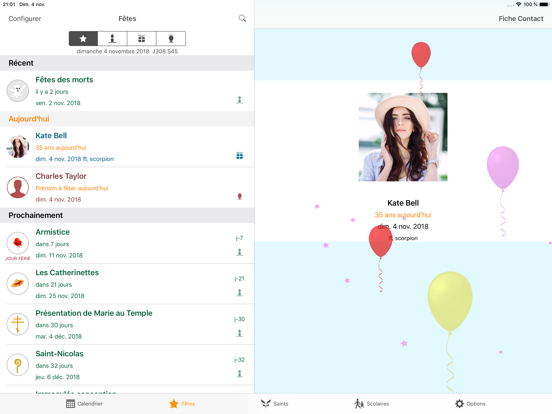Click the monument icon on the Armistice row
Image resolution: width=552 pixels, height=414 pixels.
(x=240, y=252)
